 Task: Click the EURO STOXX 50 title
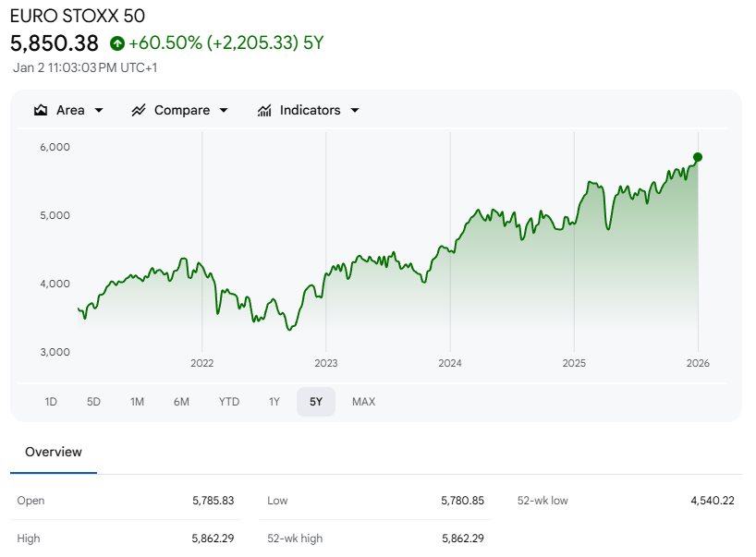point(77,17)
